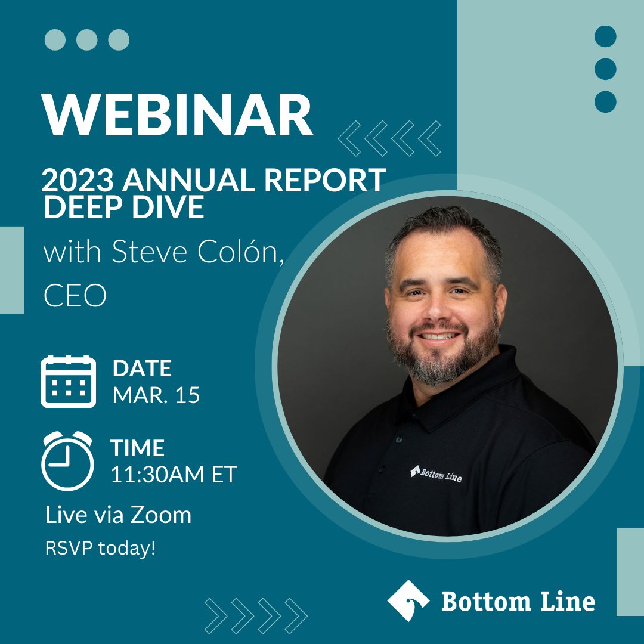Click the calendar icon beside DATE

pos(68,382)
